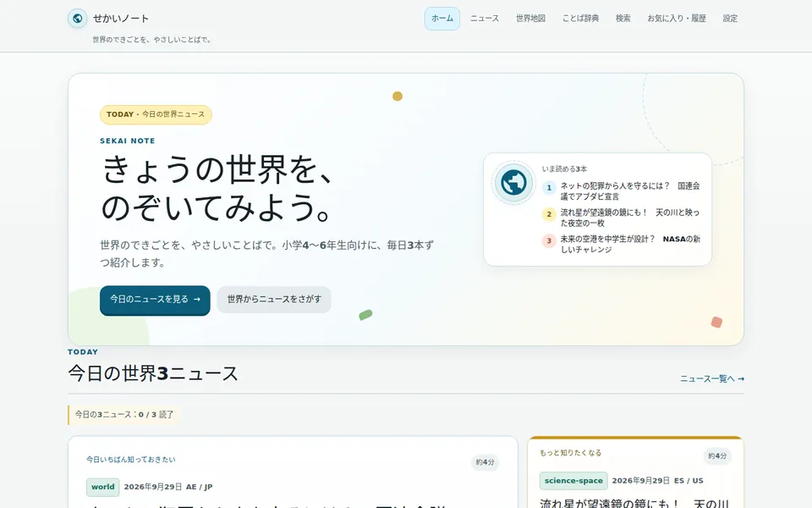Screen dimensions: 812x508
Task: Go to the ニュース nav item
Action: tap(485, 19)
